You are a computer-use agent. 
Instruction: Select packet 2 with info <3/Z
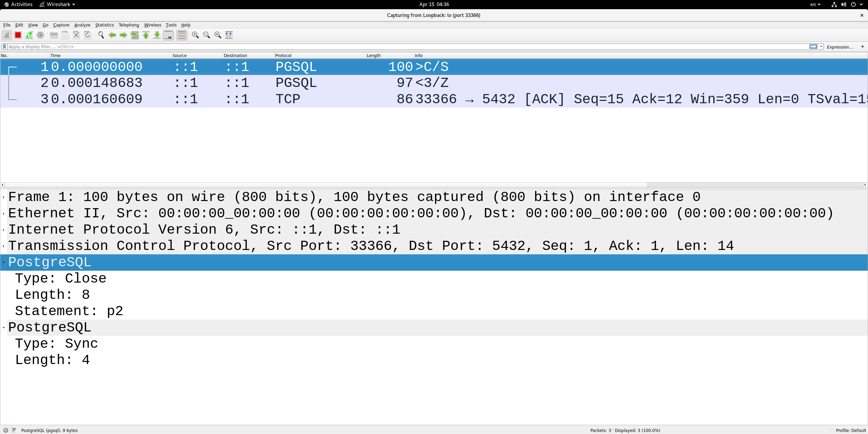[x=434, y=83]
